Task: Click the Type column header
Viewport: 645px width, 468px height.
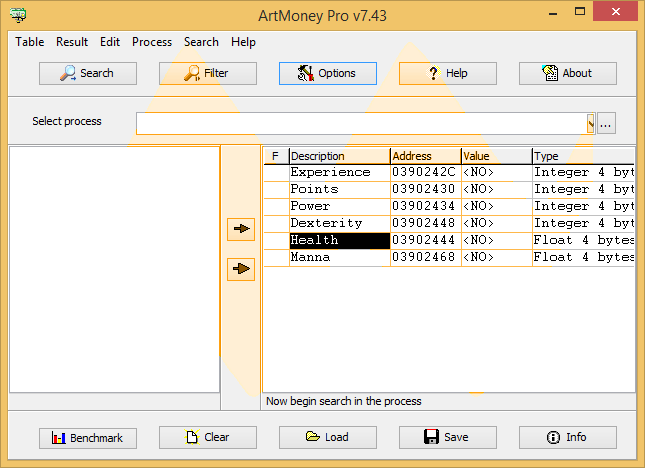Action: (x=583, y=156)
